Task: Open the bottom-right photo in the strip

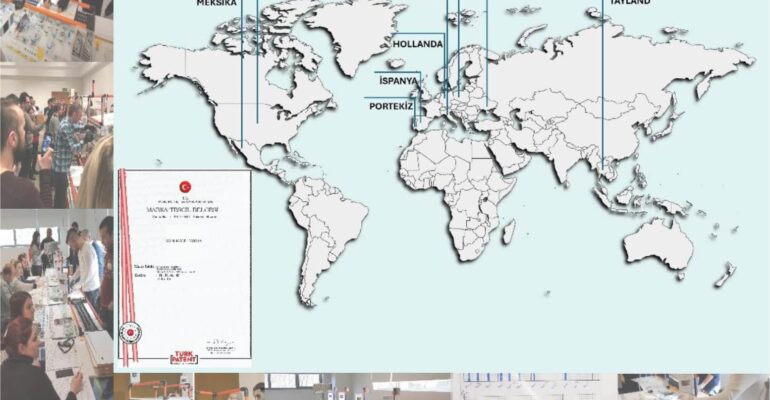Action: pyautogui.click(x=692, y=387)
